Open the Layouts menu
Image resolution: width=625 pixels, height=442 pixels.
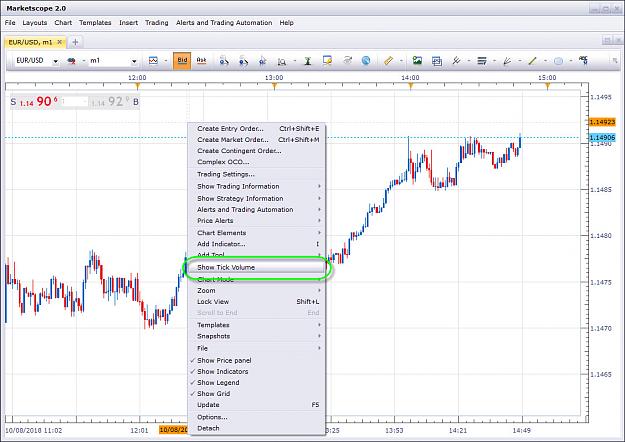[35, 23]
